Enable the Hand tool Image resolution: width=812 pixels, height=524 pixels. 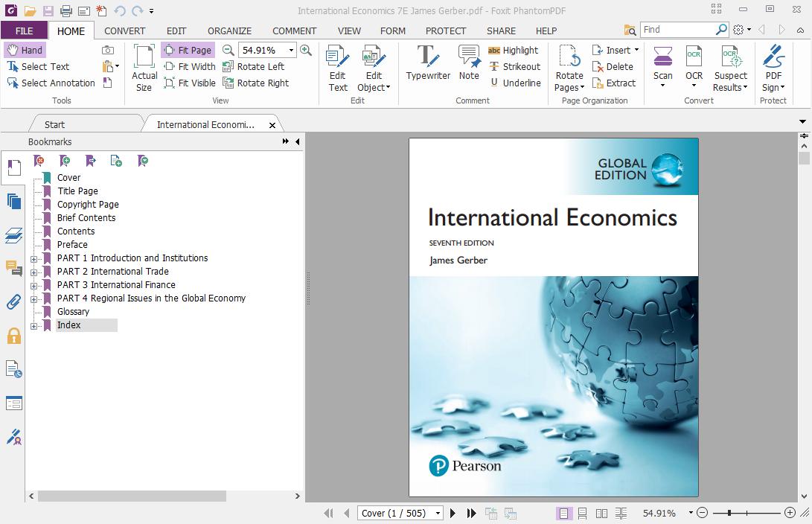coord(25,50)
